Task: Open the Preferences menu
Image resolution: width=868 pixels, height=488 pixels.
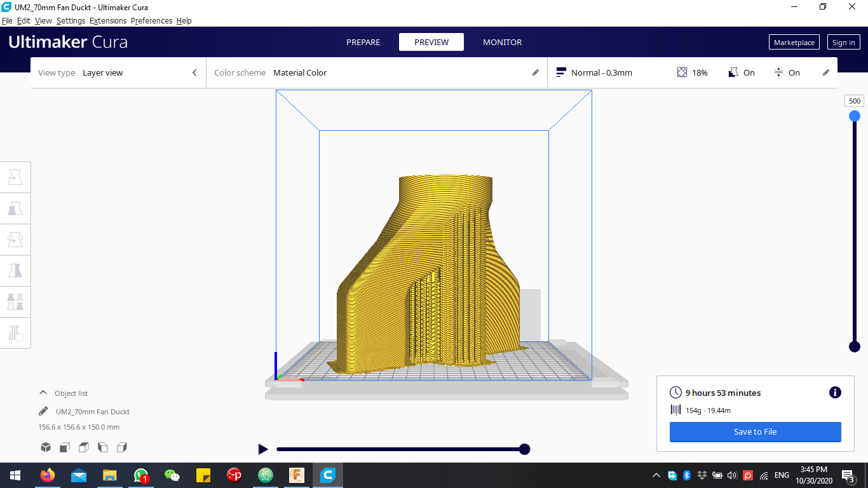Action: [151, 20]
